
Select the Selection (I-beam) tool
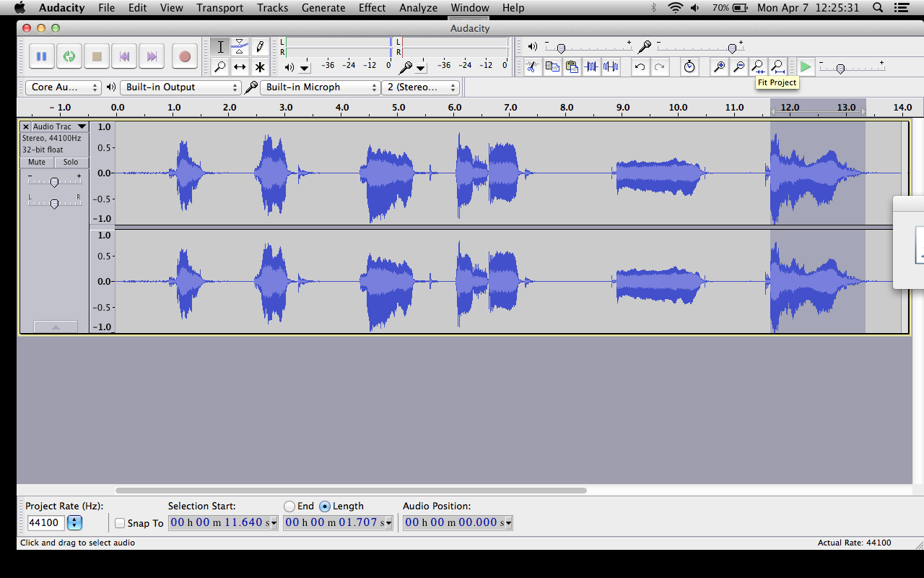(x=220, y=47)
